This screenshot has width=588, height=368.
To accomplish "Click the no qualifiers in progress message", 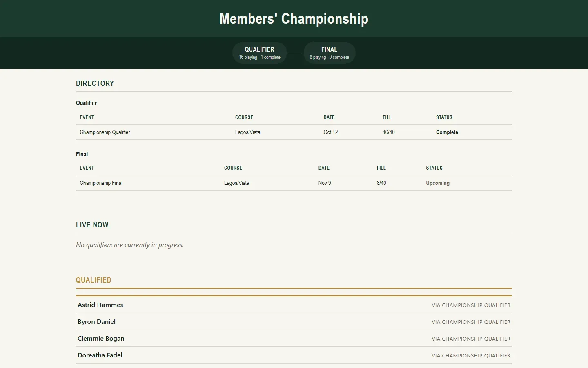I will [x=130, y=245].
